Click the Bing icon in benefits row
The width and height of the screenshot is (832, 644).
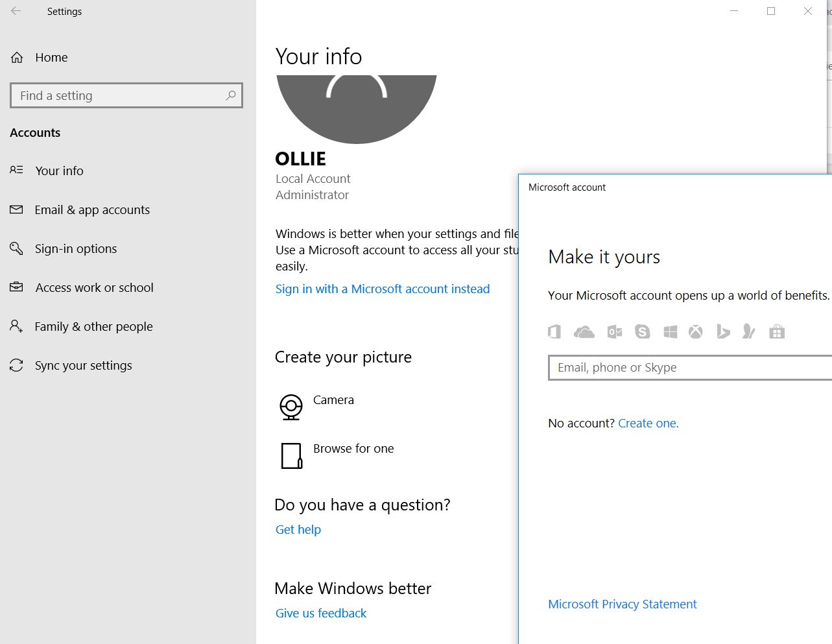click(723, 332)
